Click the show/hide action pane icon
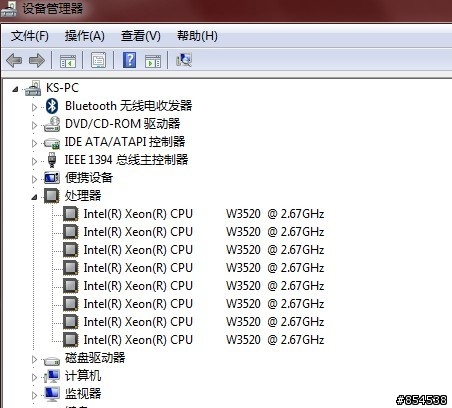The width and height of the screenshot is (452, 408). [x=153, y=61]
